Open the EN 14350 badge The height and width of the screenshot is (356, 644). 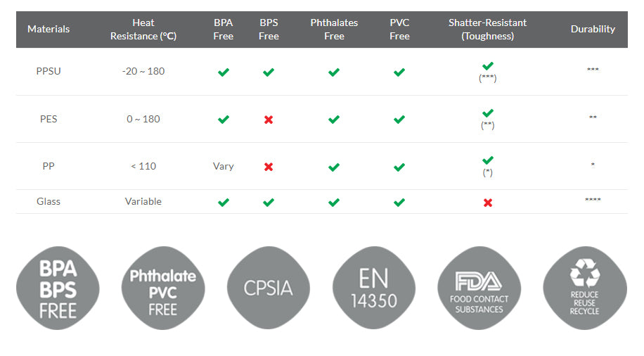click(374, 288)
